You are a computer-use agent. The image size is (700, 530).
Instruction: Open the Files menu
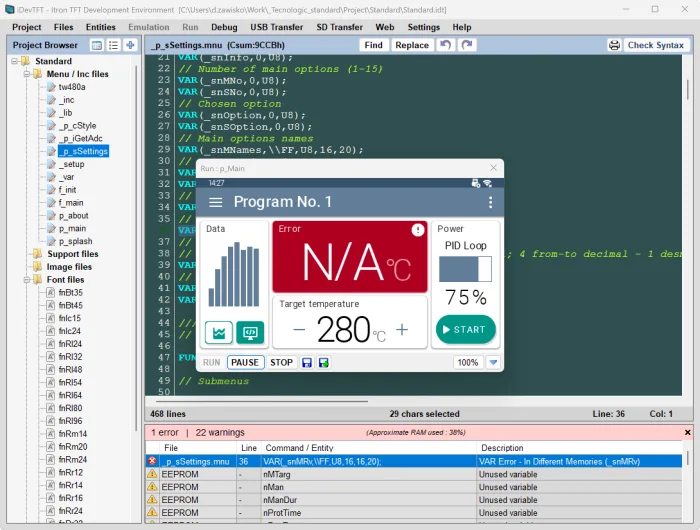[63, 27]
